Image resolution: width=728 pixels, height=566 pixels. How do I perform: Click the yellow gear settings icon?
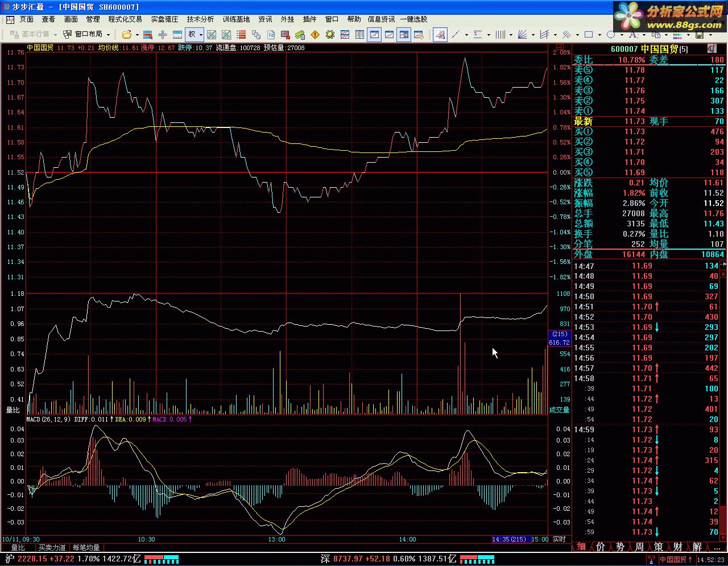tap(330, 35)
